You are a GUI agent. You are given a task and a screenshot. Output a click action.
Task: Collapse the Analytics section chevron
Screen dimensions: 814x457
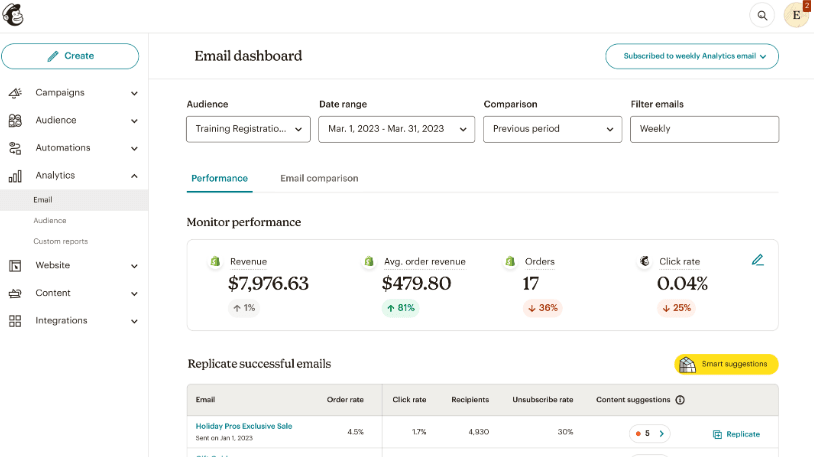pyautogui.click(x=134, y=176)
